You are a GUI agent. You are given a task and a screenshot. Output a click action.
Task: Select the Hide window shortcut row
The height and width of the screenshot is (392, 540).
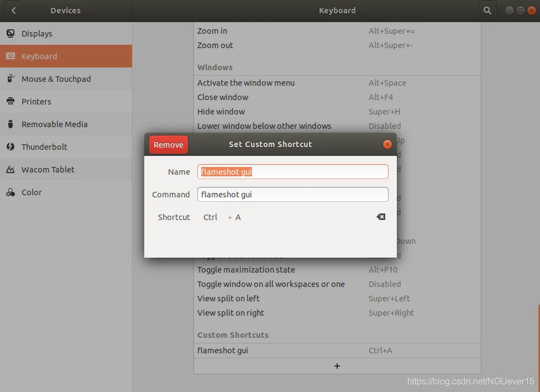tap(337, 112)
